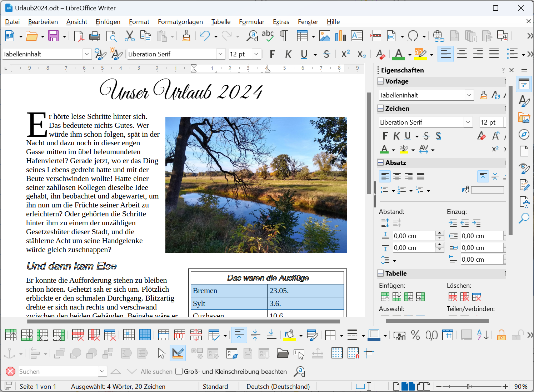Click the Clear Direct Formatting icon
This screenshot has height=392, width=534.
tap(380, 54)
